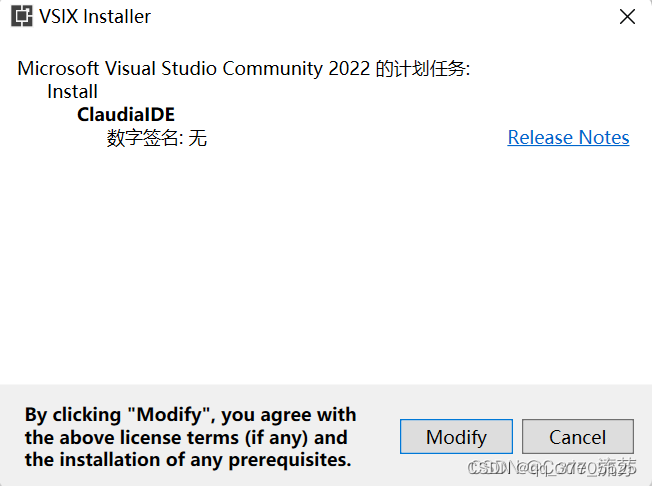
Task: Click the license agreement notice text
Action: [x=190, y=437]
